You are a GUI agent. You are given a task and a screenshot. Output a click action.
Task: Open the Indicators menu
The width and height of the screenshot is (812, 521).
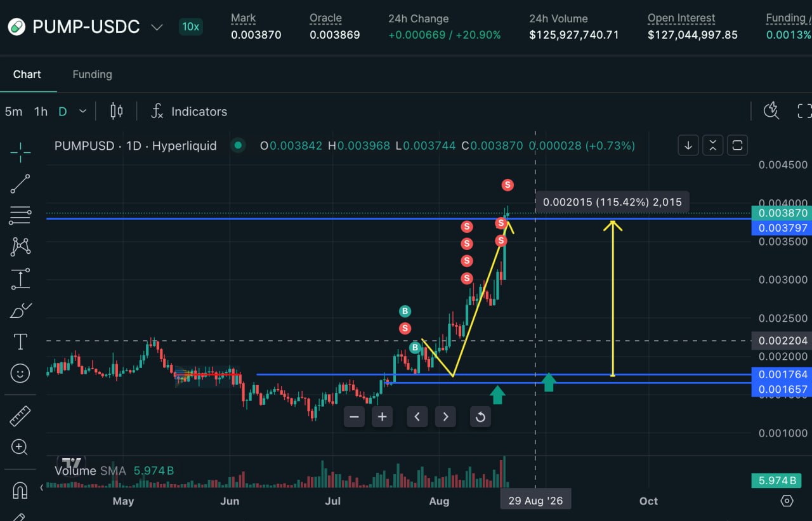pos(189,112)
